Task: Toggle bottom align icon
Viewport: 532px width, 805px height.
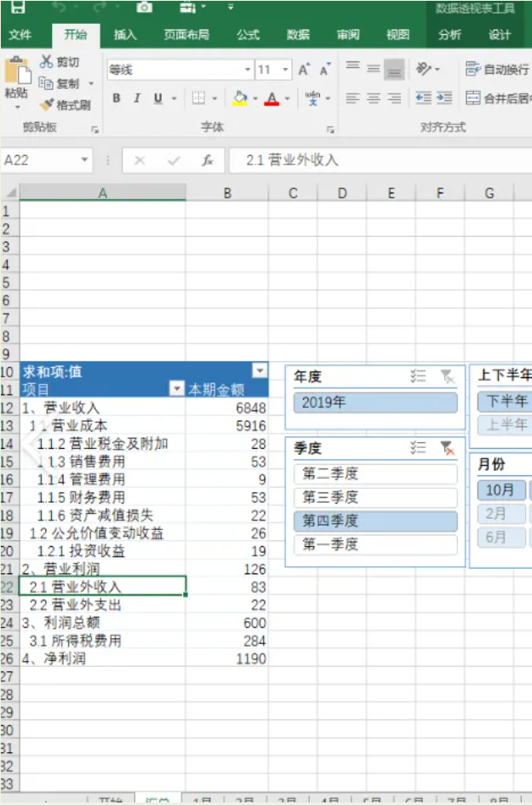Action: coord(394,69)
